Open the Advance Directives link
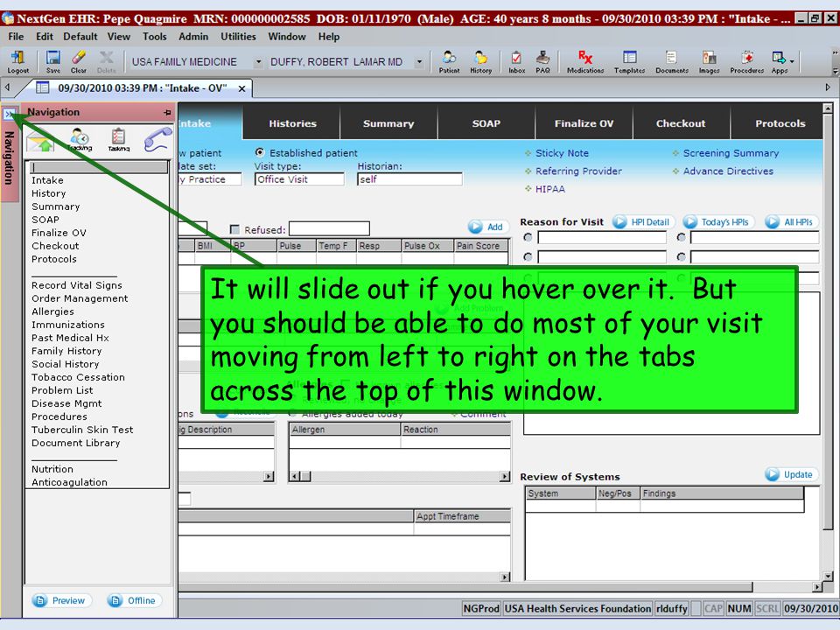The image size is (840, 630). (x=727, y=171)
